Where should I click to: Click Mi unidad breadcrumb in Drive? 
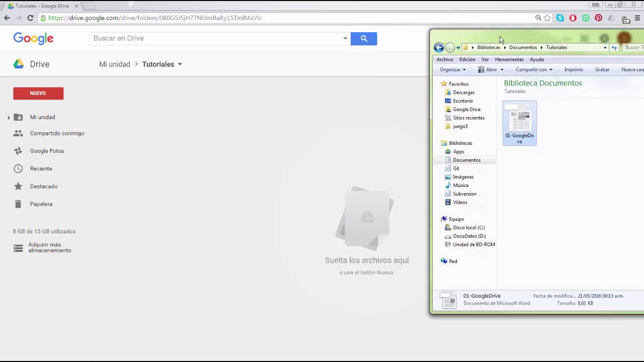pos(115,64)
